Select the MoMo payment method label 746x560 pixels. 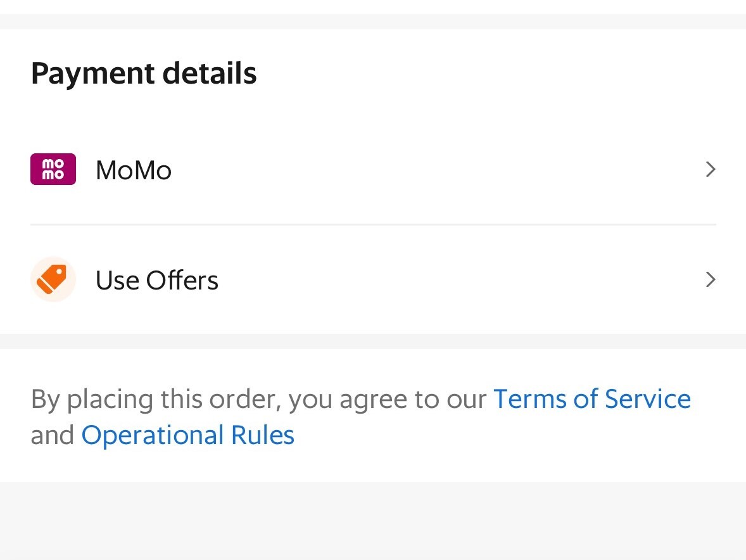pyautogui.click(x=134, y=170)
